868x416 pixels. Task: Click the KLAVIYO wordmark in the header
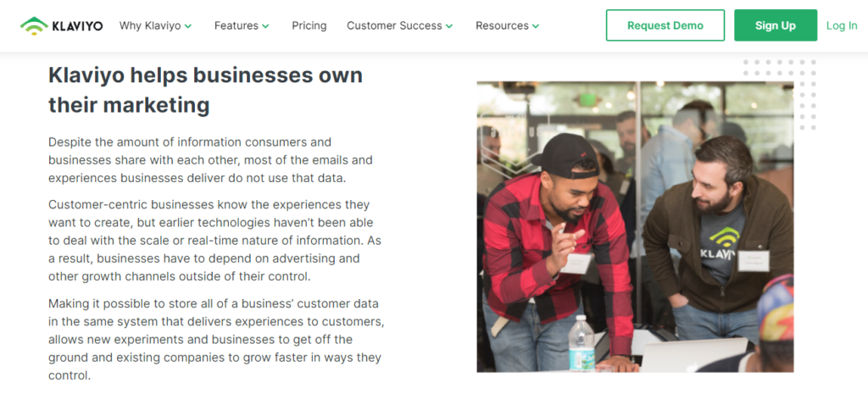77,26
